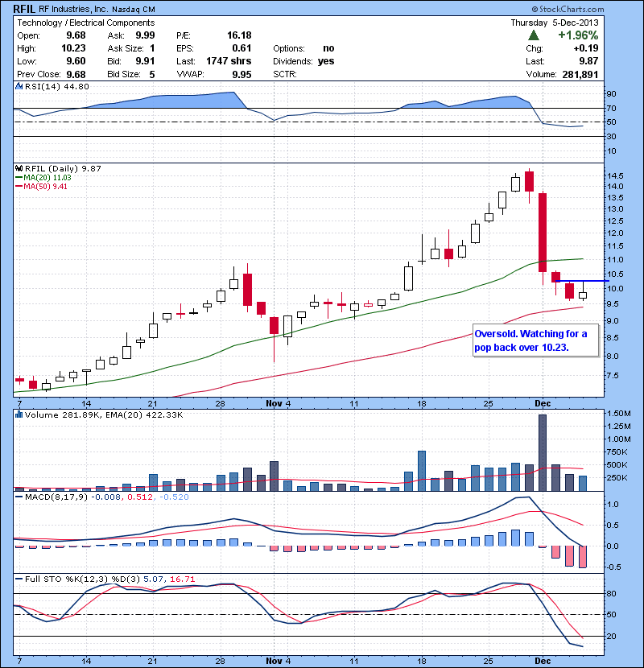Click the Prev Close value 9.68
Viewport: 644px width, 668px height.
[x=76, y=75]
